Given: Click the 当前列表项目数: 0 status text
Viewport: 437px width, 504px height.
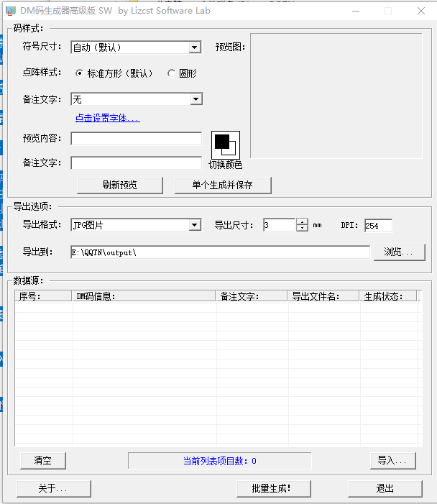Looking at the screenshot, I should [x=220, y=461].
